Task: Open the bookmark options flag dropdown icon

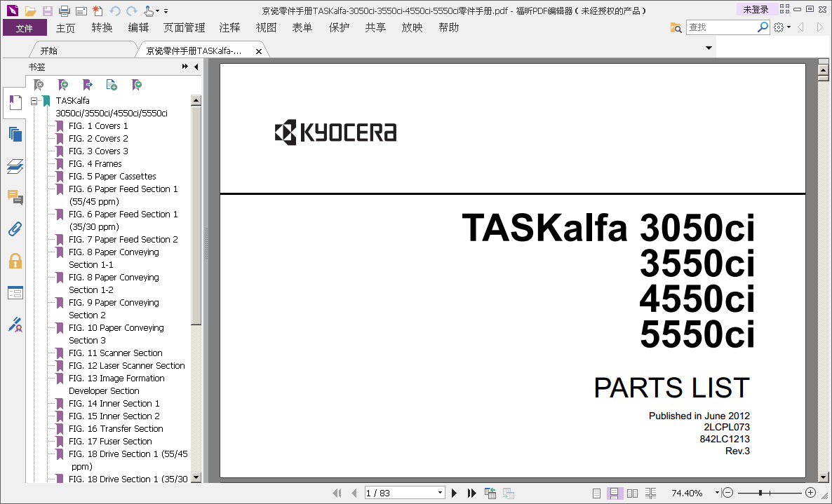Action: [137, 85]
